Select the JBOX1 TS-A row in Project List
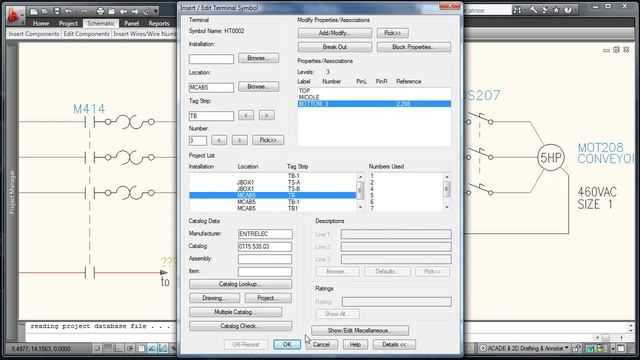 272,182
